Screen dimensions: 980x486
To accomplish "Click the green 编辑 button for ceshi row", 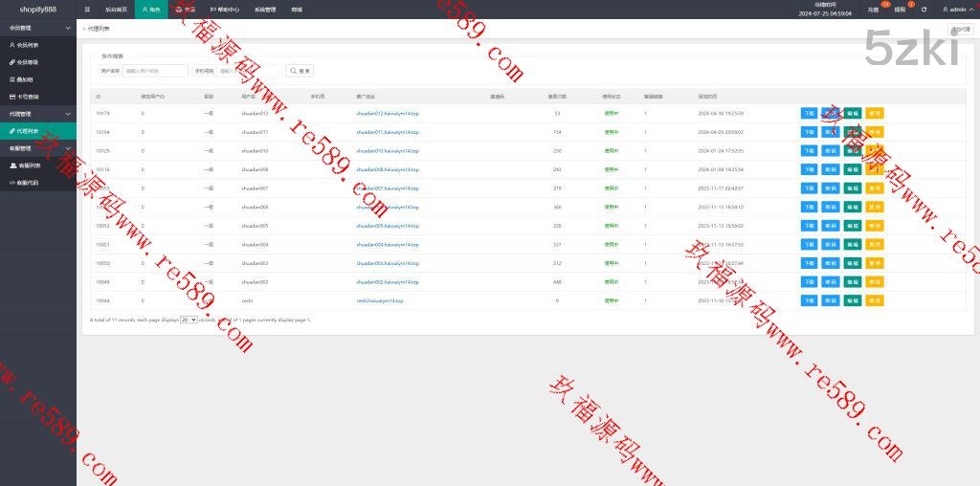I will coord(852,300).
